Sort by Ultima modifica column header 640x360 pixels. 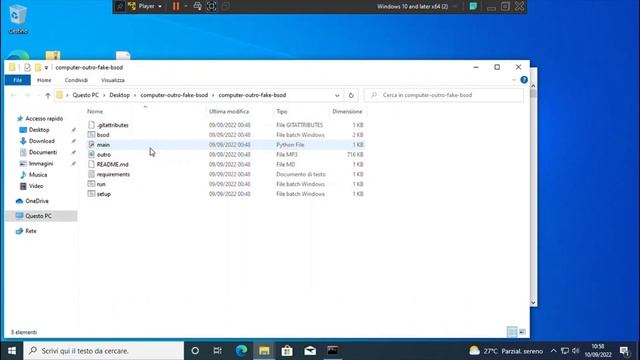(229, 111)
